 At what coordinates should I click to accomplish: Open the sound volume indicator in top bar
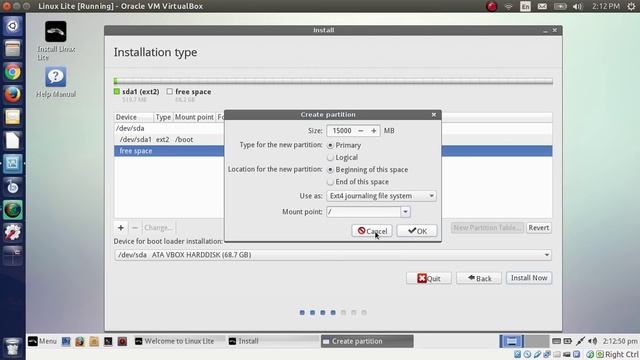(x=578, y=6)
